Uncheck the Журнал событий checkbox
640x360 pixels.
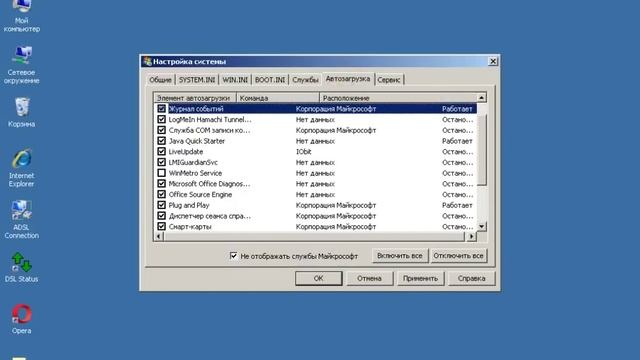161,109
